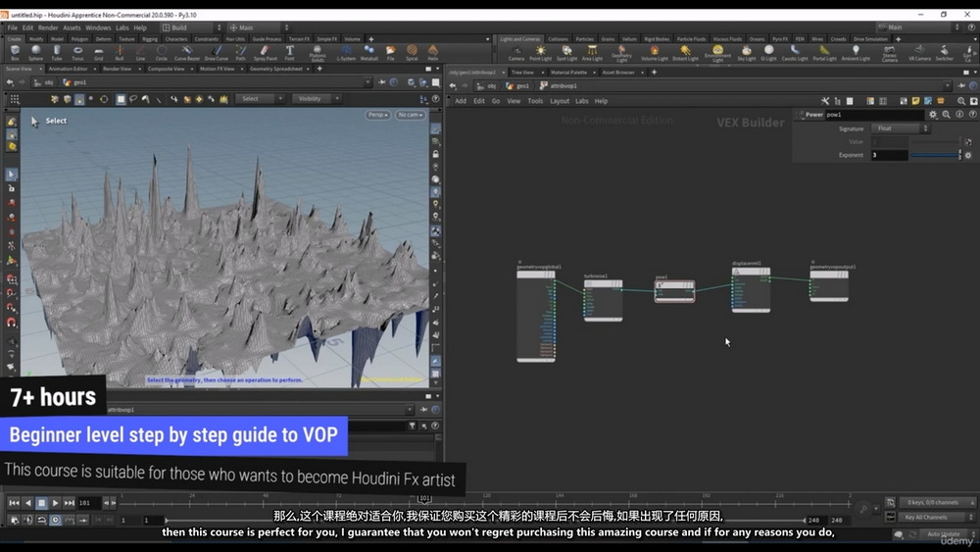
Task: Click the Switcher shelf tool
Action: click(x=945, y=53)
